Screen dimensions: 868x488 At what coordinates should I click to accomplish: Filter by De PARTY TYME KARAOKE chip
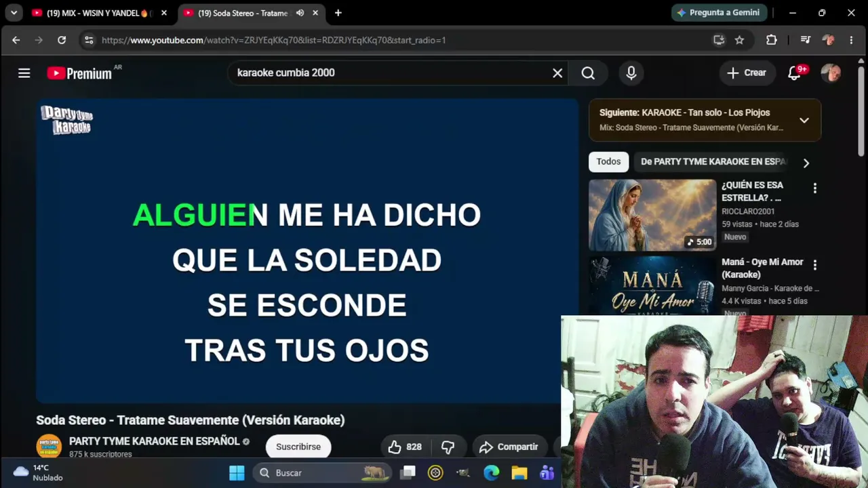(712, 162)
